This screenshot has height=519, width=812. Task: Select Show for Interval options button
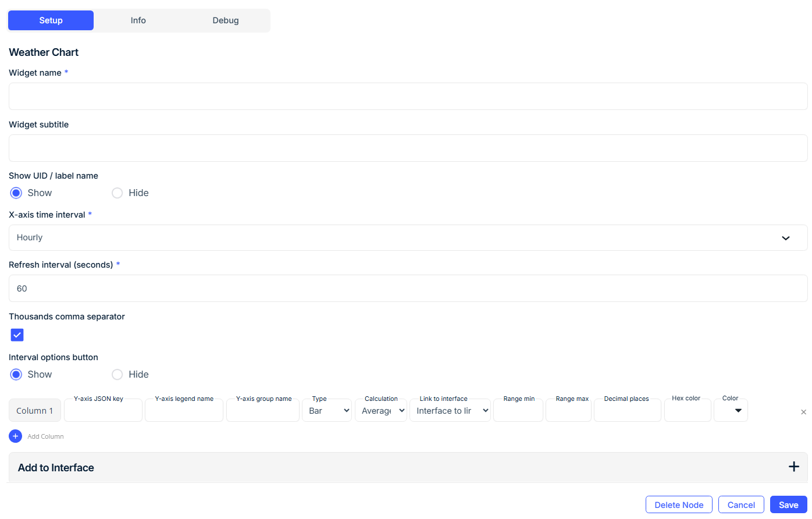[x=16, y=375]
